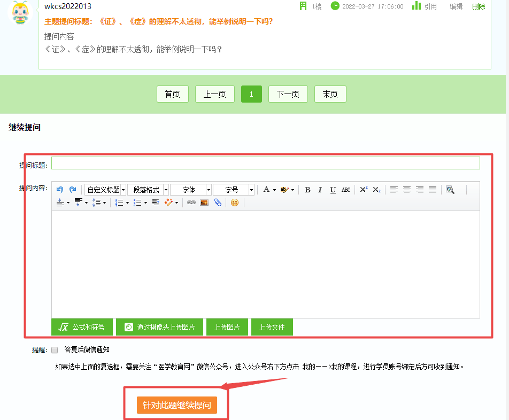509x420 pixels.
Task: Toggle underline formatting in the editor
Action: click(x=333, y=189)
